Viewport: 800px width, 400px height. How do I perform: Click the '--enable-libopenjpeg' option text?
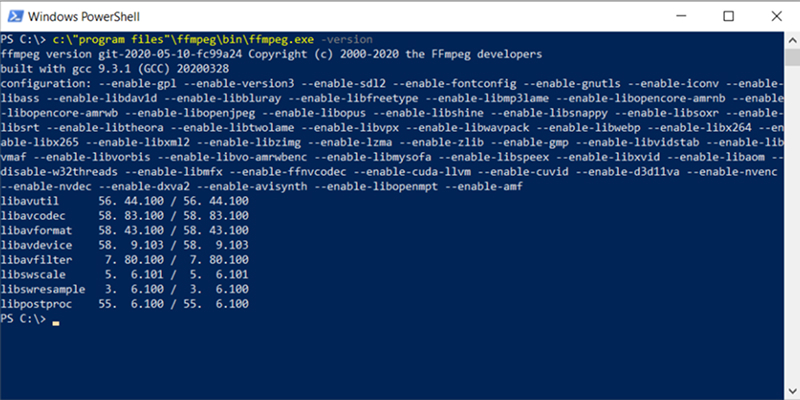point(190,113)
